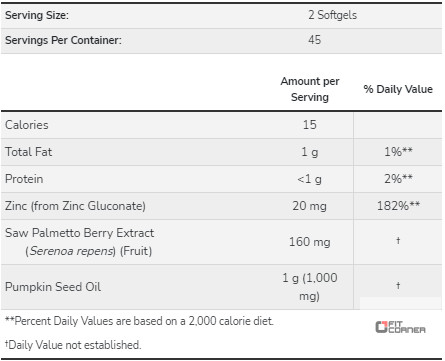This screenshot has width=445, height=361.
Task: Select the Pumpkin Seed Oil label
Action: pos(53,287)
